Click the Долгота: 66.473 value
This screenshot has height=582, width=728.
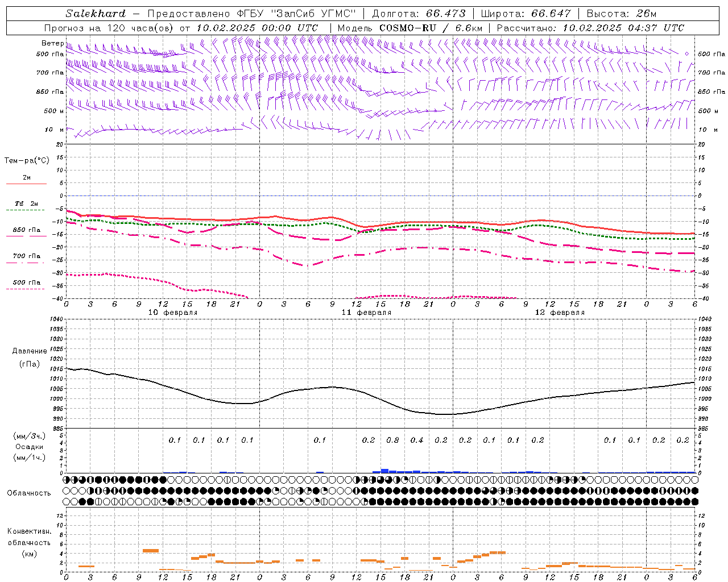[419, 14]
